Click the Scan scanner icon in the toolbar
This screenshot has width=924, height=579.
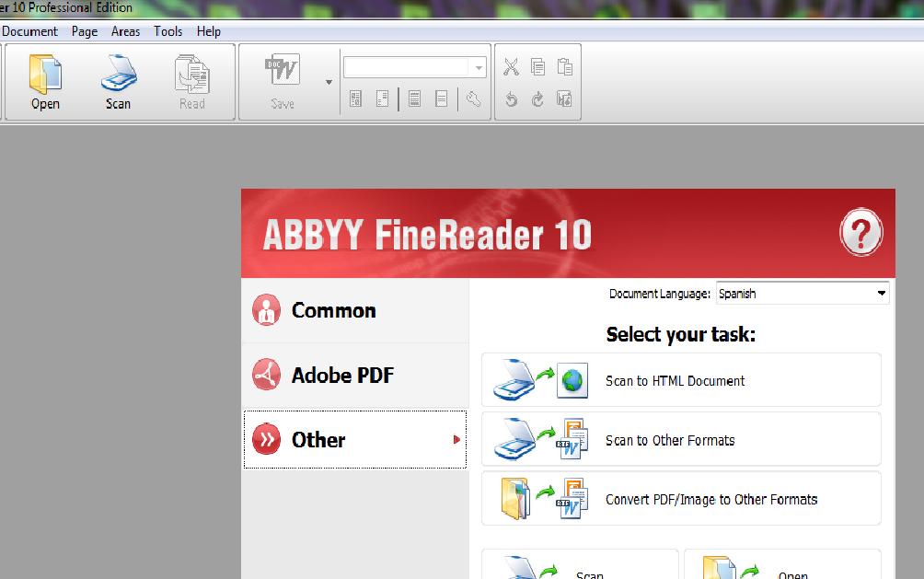(x=119, y=73)
